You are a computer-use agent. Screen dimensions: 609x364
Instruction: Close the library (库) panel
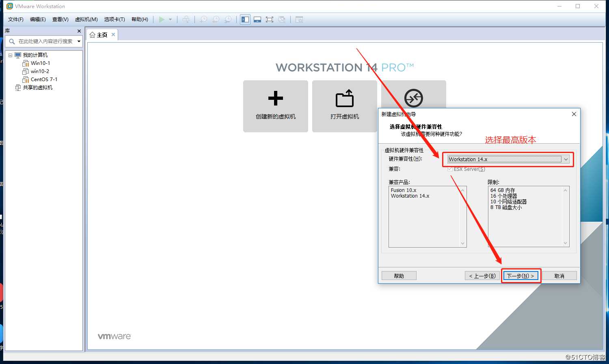tap(79, 31)
